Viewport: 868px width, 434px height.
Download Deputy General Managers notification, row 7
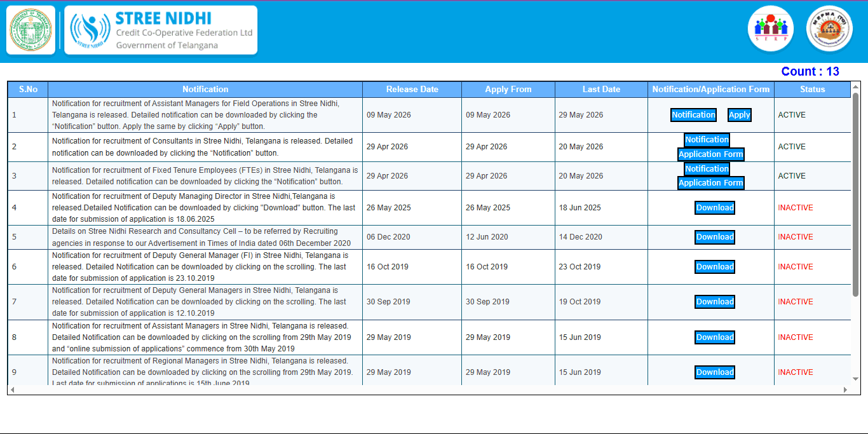pyautogui.click(x=715, y=302)
